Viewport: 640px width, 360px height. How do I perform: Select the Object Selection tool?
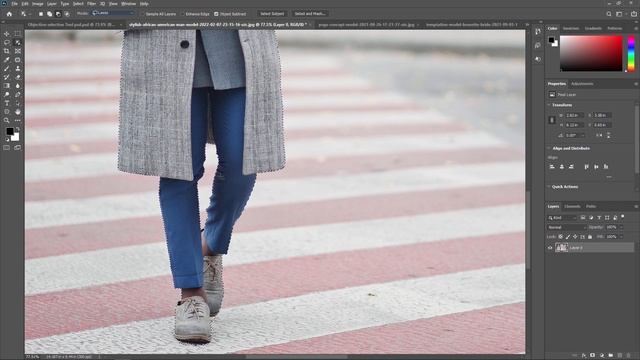pos(18,42)
